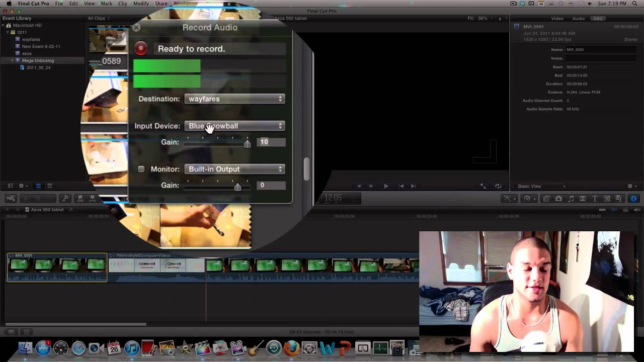
Task: Toggle the Event Library show/hide button
Action: (x=10, y=186)
